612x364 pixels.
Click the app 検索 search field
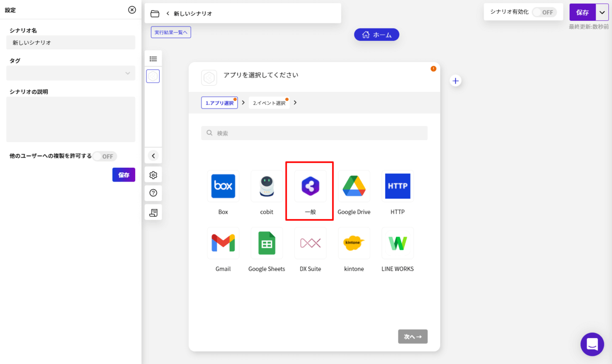(314, 133)
